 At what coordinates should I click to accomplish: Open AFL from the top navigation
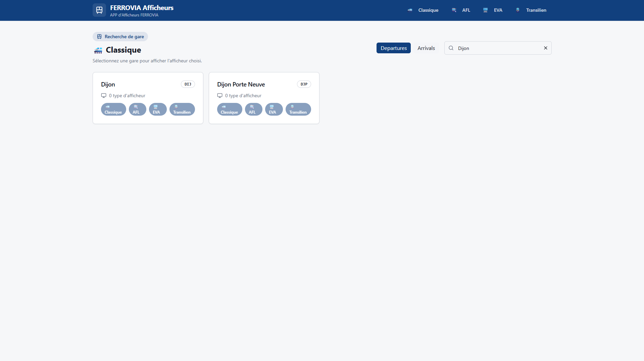[461, 10]
